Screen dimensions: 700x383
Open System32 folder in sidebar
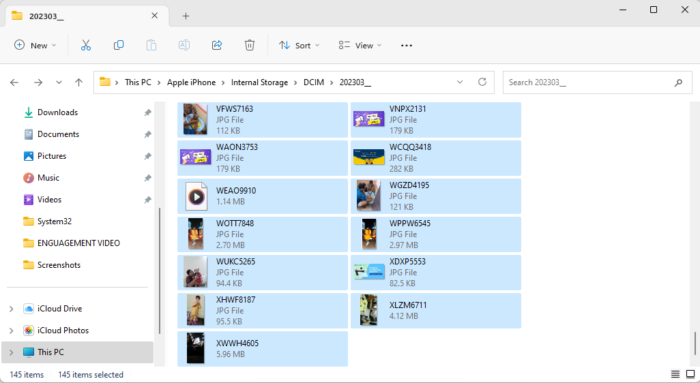(x=54, y=222)
